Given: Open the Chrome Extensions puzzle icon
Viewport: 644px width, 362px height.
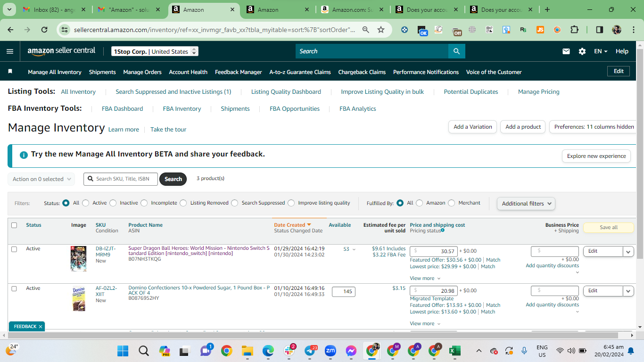Looking at the screenshot, I should (x=574, y=30).
